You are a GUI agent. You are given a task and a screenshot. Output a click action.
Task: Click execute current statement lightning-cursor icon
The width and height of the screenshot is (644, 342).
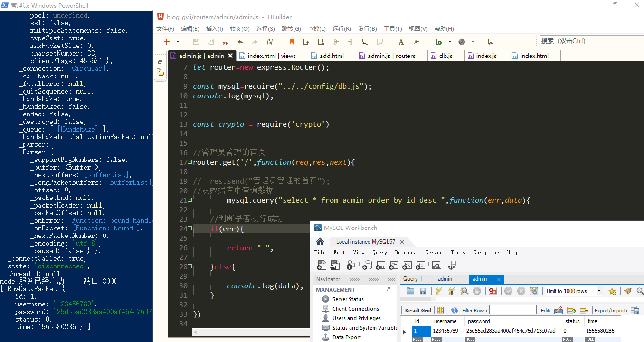tap(452, 291)
